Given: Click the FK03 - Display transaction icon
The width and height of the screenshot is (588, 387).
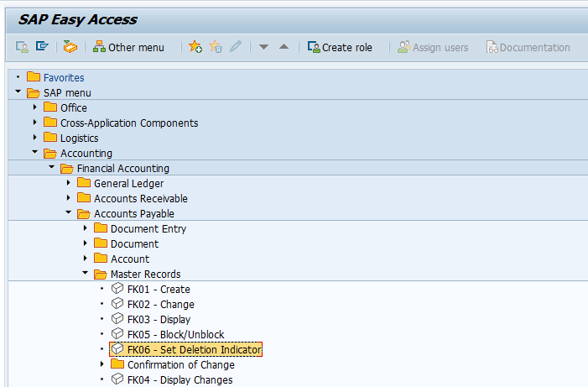Looking at the screenshot, I should coord(117,319).
